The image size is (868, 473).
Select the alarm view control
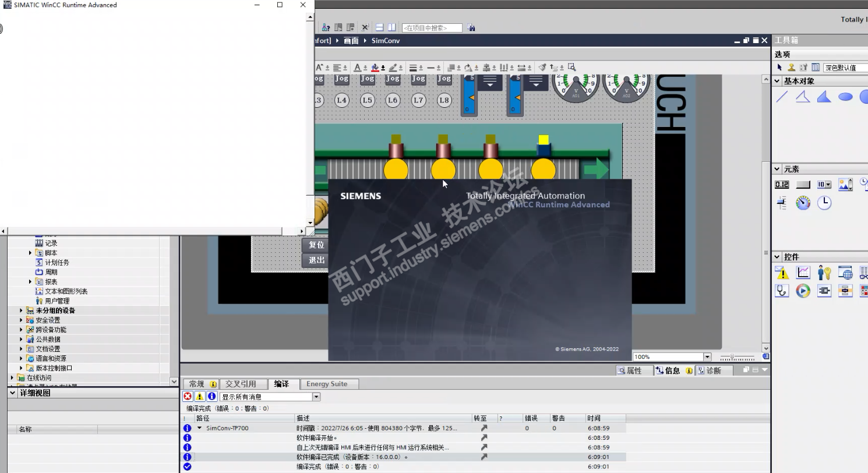[x=782, y=272]
